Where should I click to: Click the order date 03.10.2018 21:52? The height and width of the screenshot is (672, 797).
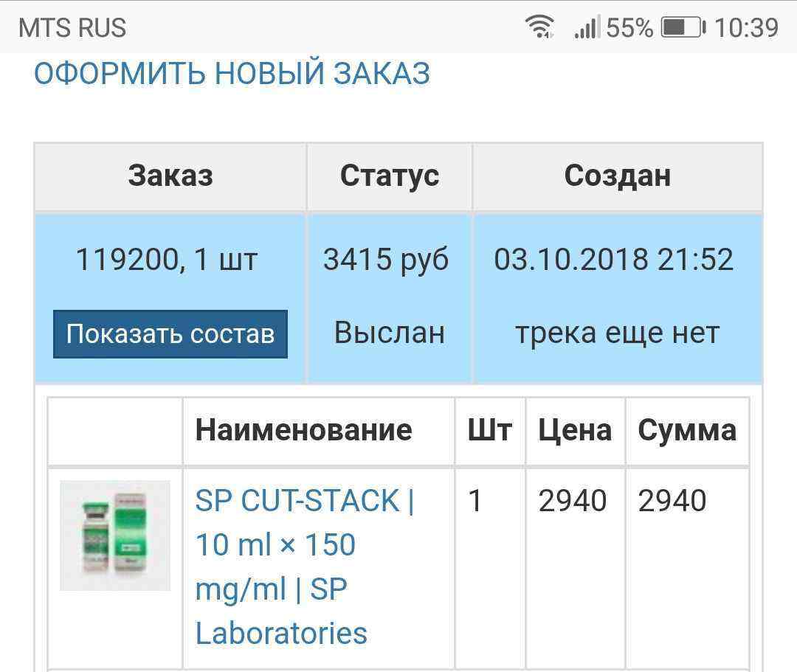pyautogui.click(x=614, y=260)
